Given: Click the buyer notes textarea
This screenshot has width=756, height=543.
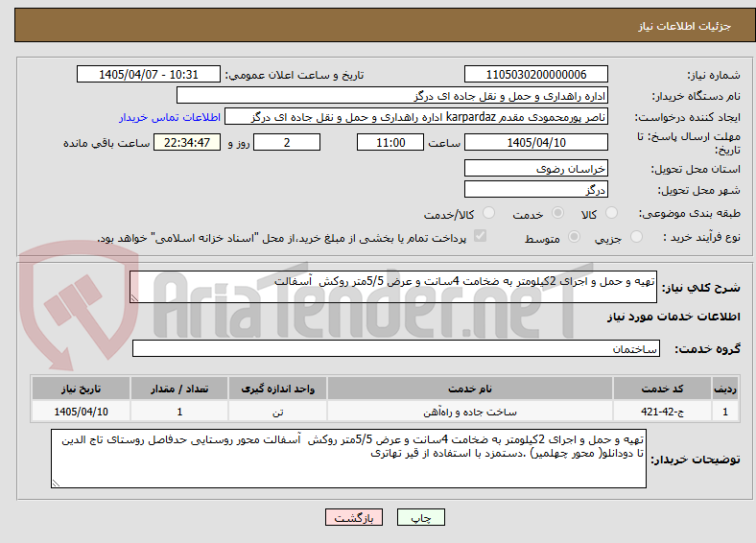Looking at the screenshot, I should click(348, 459).
